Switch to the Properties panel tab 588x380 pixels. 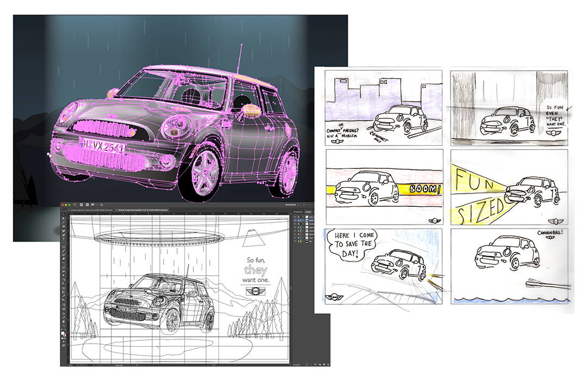[x=298, y=212]
